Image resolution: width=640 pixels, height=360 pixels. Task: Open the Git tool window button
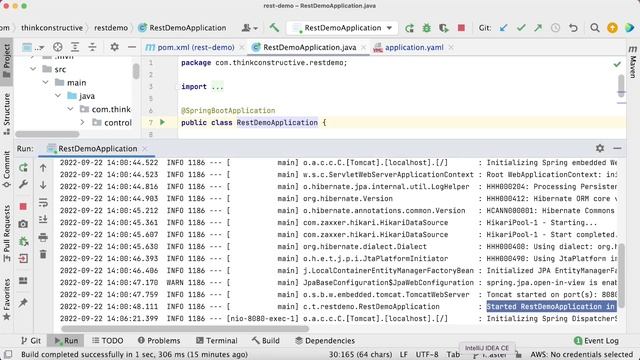pyautogui.click(x=31, y=340)
